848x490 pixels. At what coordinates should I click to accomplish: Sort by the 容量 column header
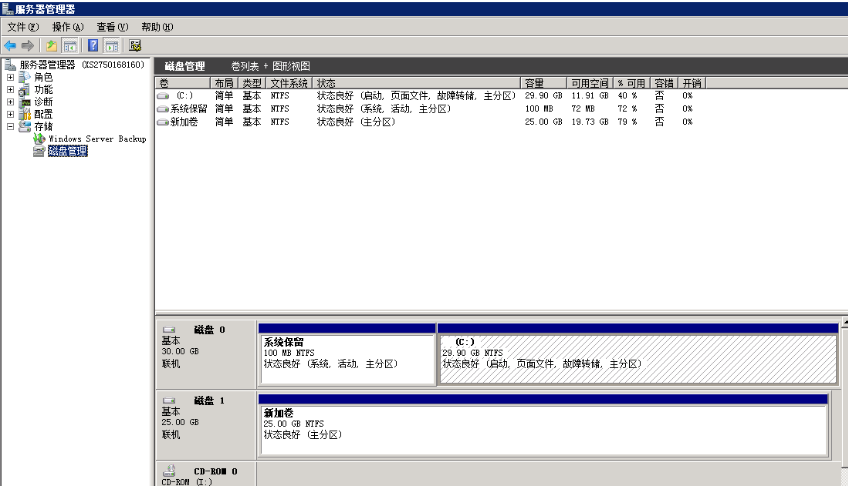click(544, 83)
